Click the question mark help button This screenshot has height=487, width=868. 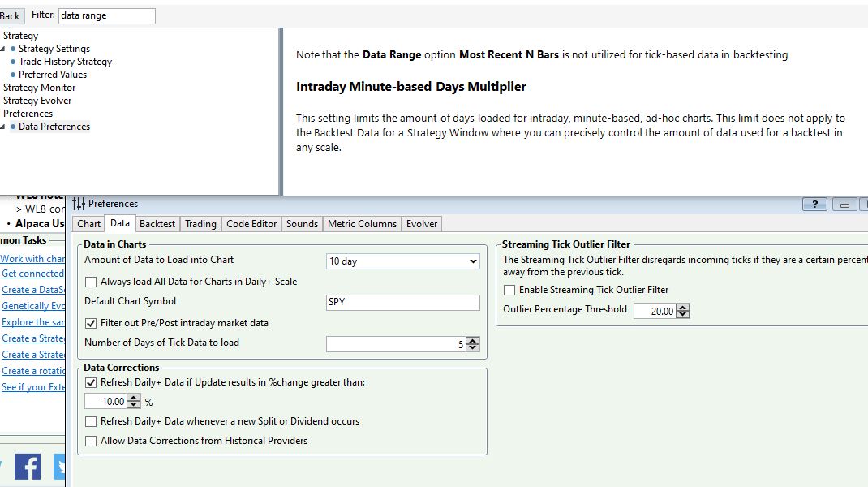pos(814,205)
